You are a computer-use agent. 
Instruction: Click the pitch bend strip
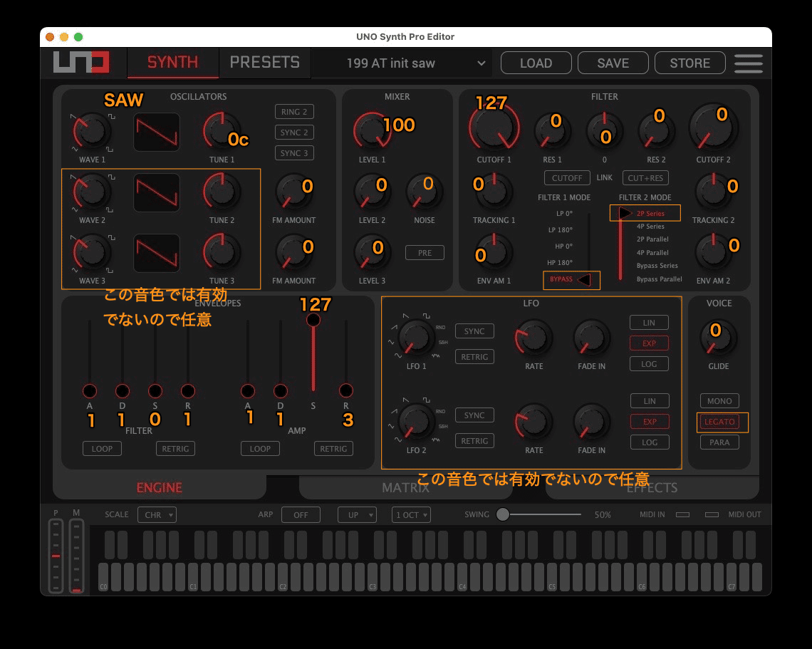(x=56, y=556)
